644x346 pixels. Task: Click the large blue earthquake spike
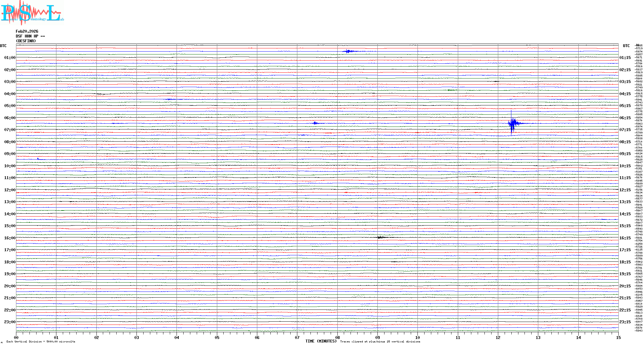coord(513,124)
